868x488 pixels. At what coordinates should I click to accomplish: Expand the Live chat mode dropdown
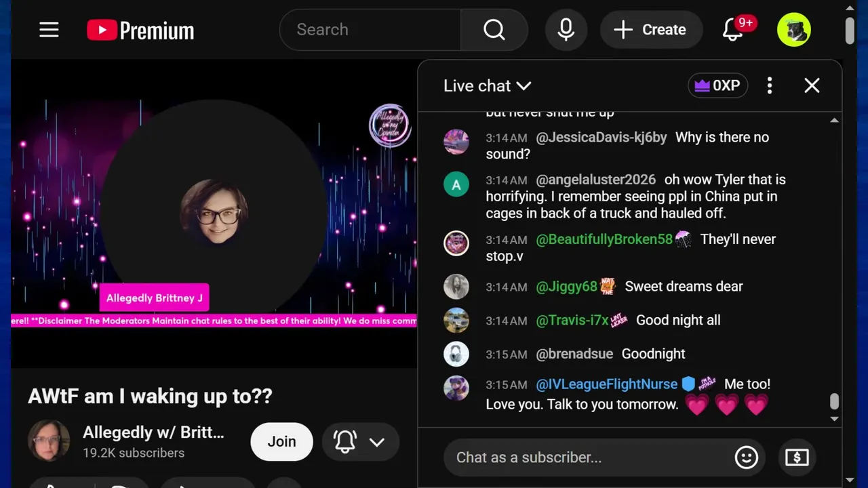487,86
